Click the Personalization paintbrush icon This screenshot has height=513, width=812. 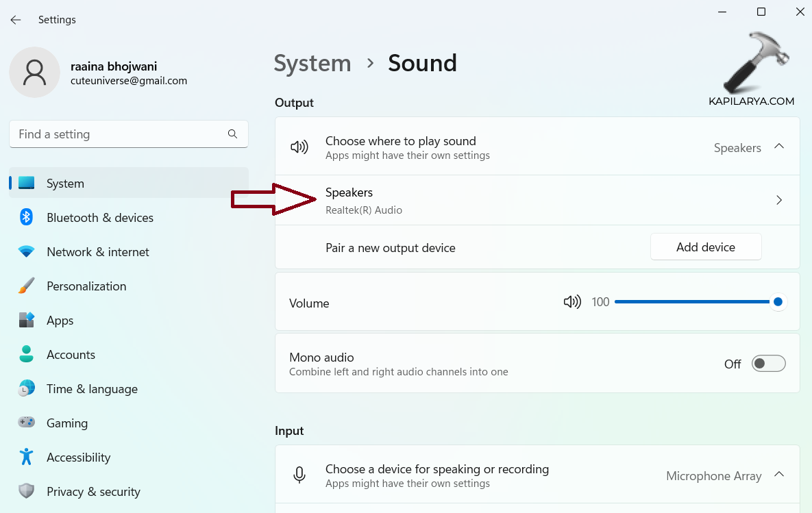click(27, 286)
